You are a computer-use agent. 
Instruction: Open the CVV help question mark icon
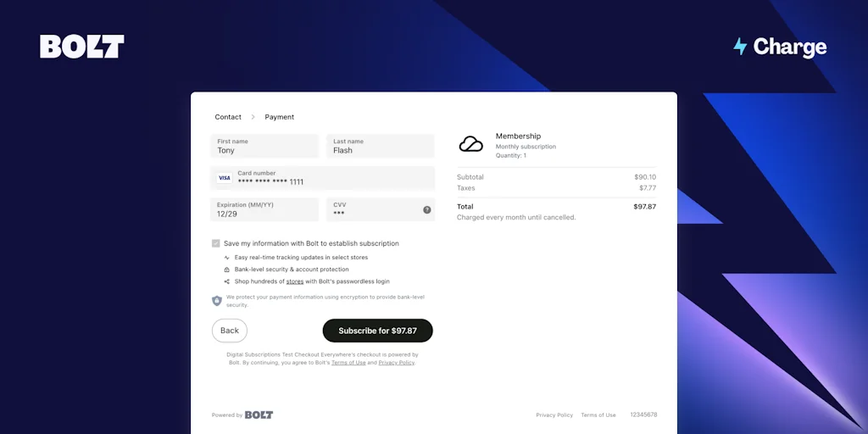click(427, 210)
